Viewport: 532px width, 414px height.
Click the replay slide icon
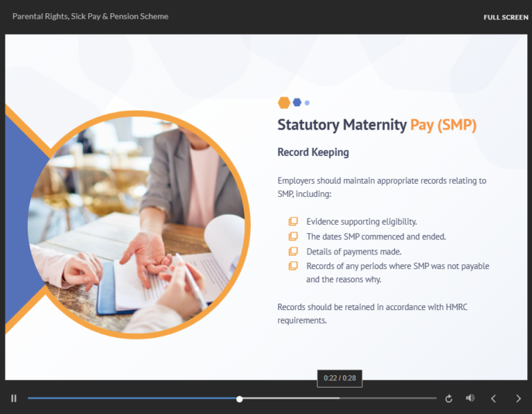pyautogui.click(x=449, y=398)
